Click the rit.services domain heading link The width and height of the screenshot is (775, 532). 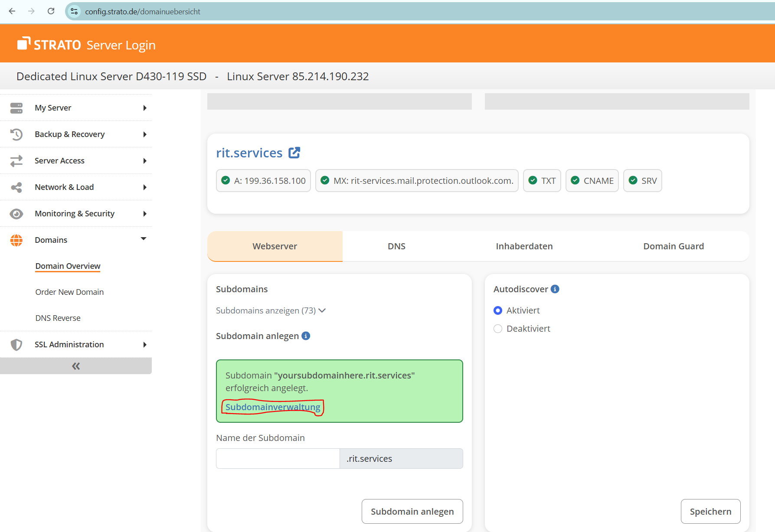pyautogui.click(x=249, y=153)
